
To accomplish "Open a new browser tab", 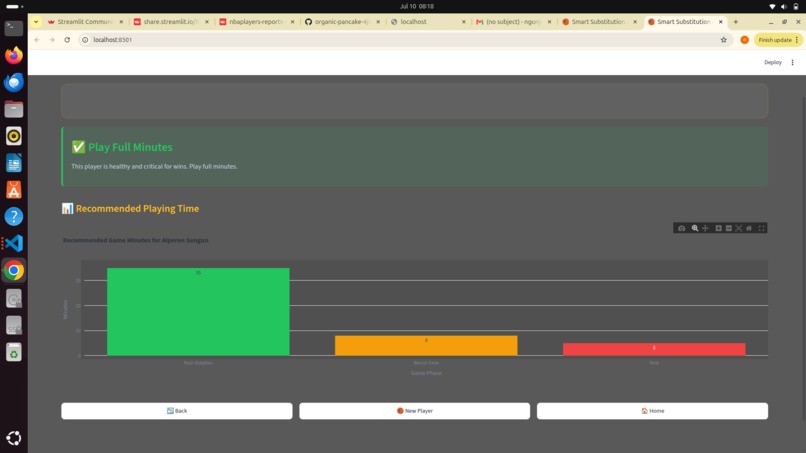I will tap(736, 22).
